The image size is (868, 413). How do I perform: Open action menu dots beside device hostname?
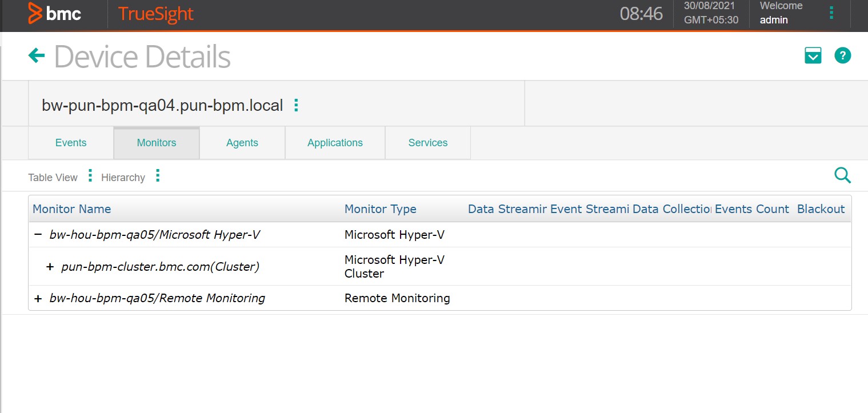tap(296, 105)
